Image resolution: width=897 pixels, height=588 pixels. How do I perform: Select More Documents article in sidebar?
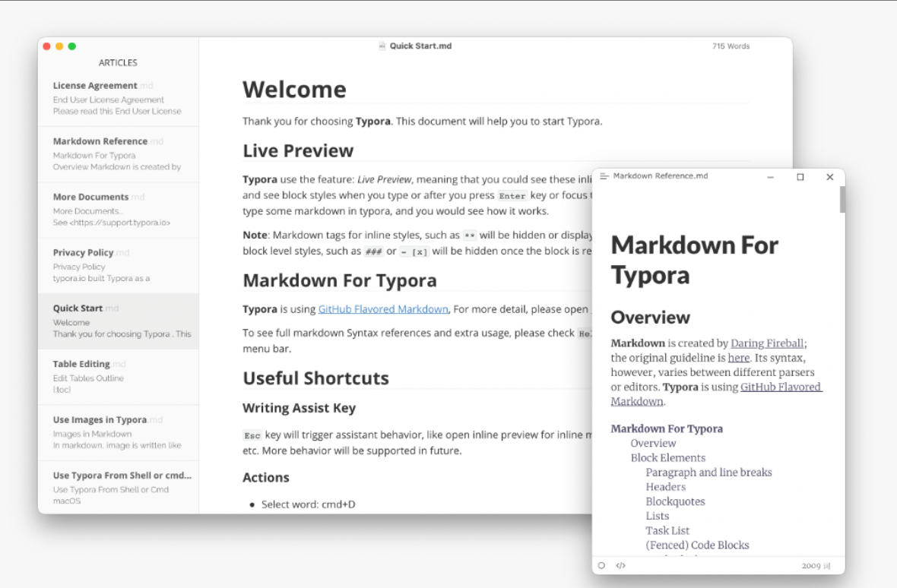119,210
